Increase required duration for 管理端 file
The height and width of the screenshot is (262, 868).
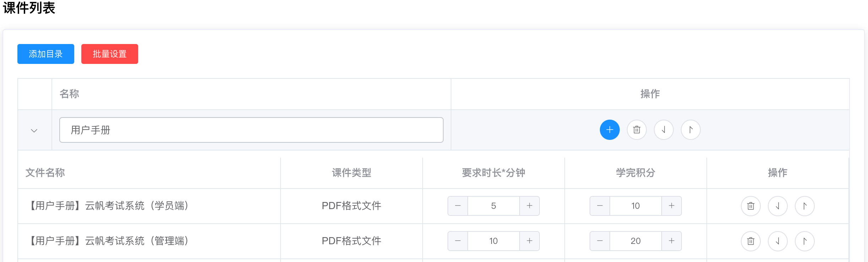[x=530, y=241]
